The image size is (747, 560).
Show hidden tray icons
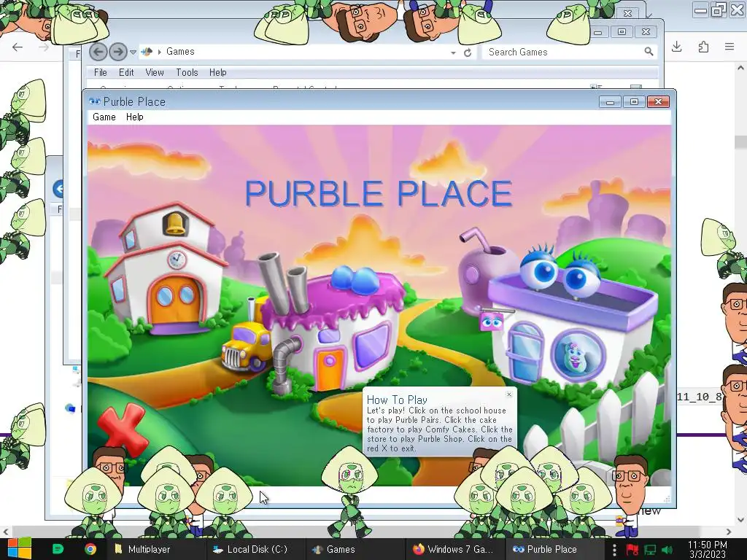coord(614,550)
